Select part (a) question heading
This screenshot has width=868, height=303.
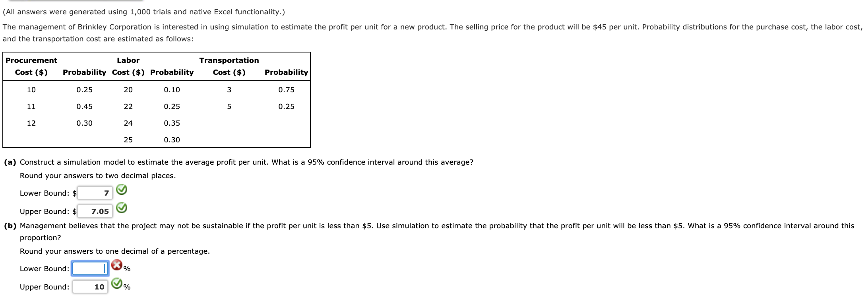[x=10, y=162]
